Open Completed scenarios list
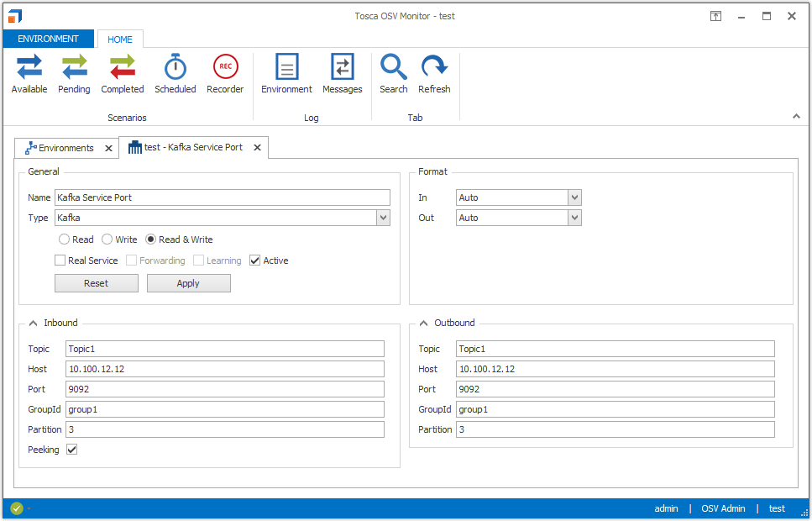Image resolution: width=812 pixels, height=521 pixels. click(123, 73)
